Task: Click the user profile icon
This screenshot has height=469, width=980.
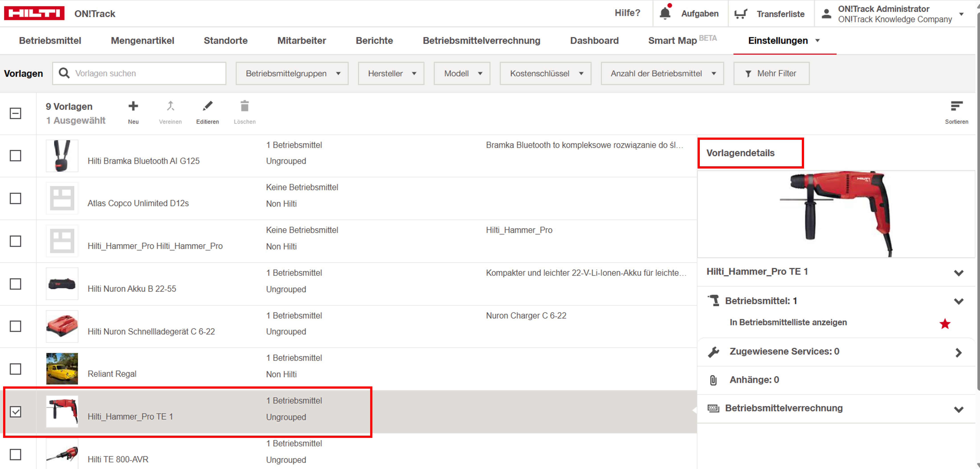Action: (826, 14)
